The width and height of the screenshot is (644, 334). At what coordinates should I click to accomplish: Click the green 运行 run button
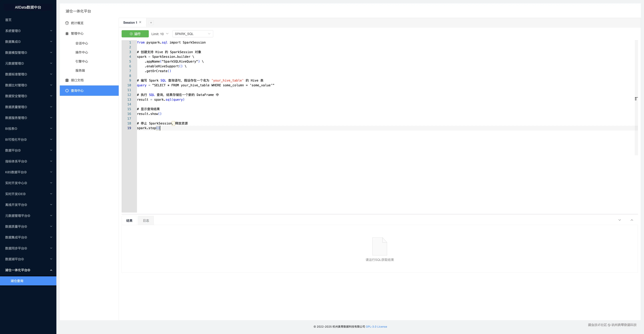click(x=135, y=34)
